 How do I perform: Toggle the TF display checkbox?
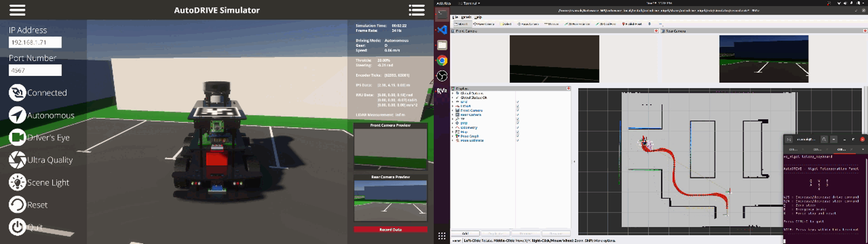point(517,119)
